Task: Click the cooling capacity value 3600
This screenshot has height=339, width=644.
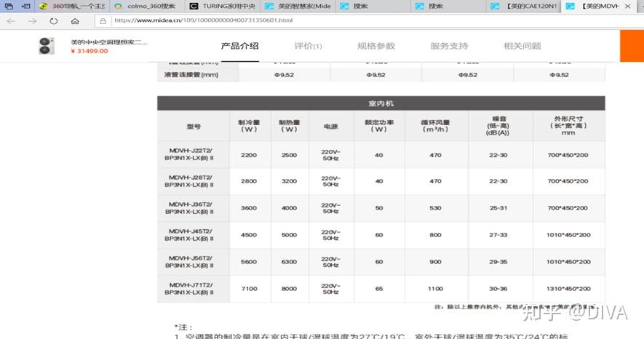Action: [x=249, y=208]
